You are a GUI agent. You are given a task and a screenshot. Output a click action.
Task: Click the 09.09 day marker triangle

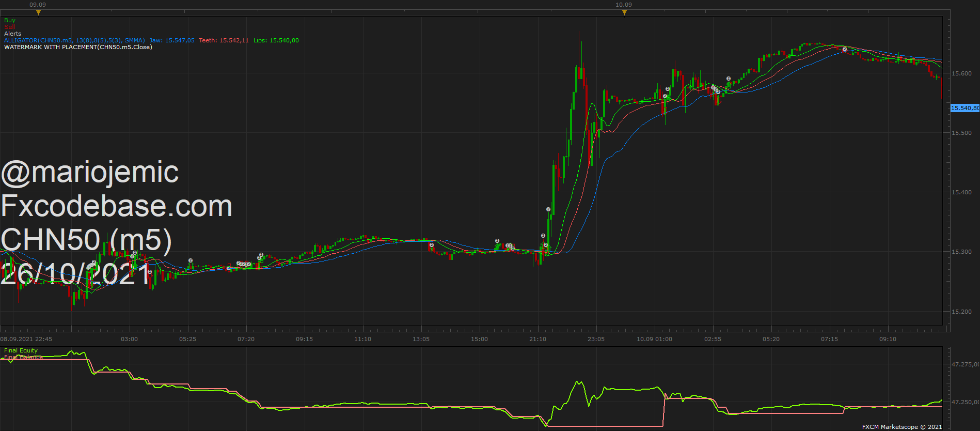pos(38,12)
